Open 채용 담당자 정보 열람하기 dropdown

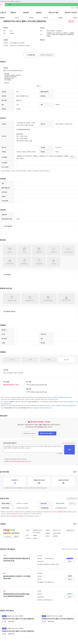coord(47,433)
